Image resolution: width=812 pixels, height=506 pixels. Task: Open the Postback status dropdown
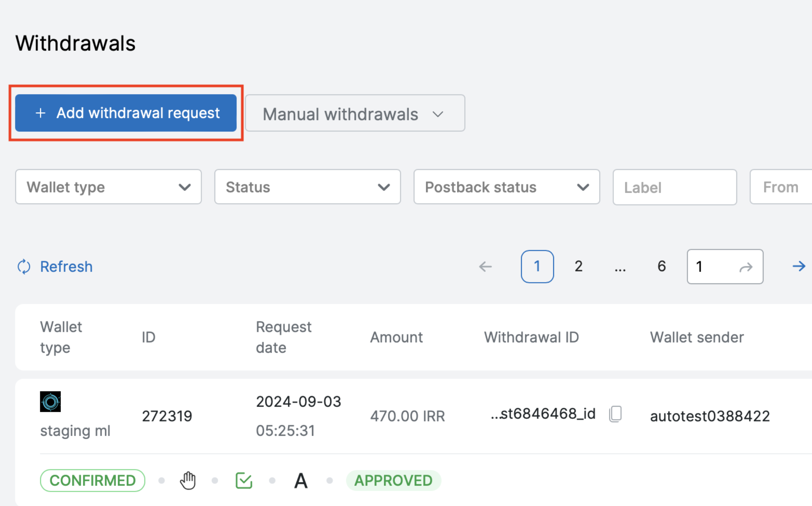[506, 187]
